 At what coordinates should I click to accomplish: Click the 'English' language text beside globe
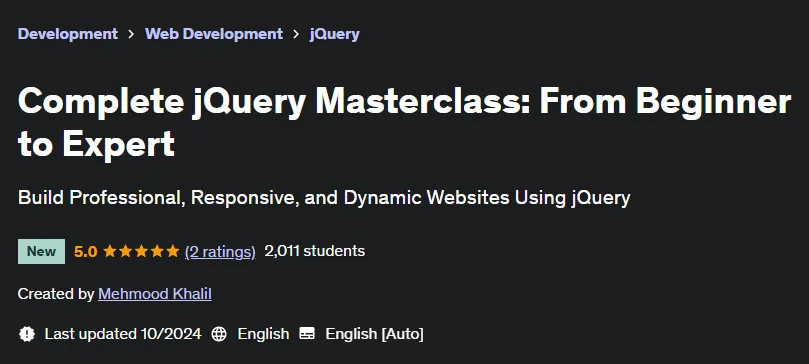[x=263, y=334]
